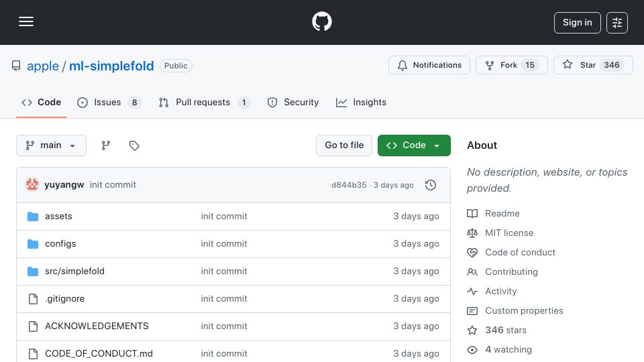This screenshot has width=644, height=362.
Task: Open the hamburger navigation menu
Action: click(26, 21)
